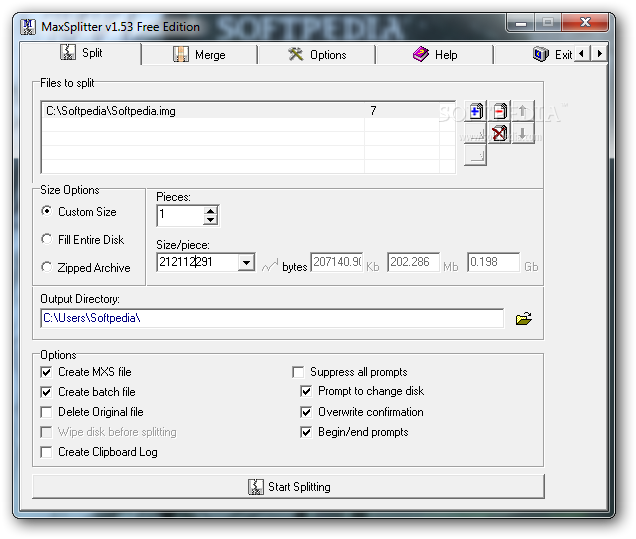Move file up with arrow icon
The height and width of the screenshot is (539, 636).
523,111
